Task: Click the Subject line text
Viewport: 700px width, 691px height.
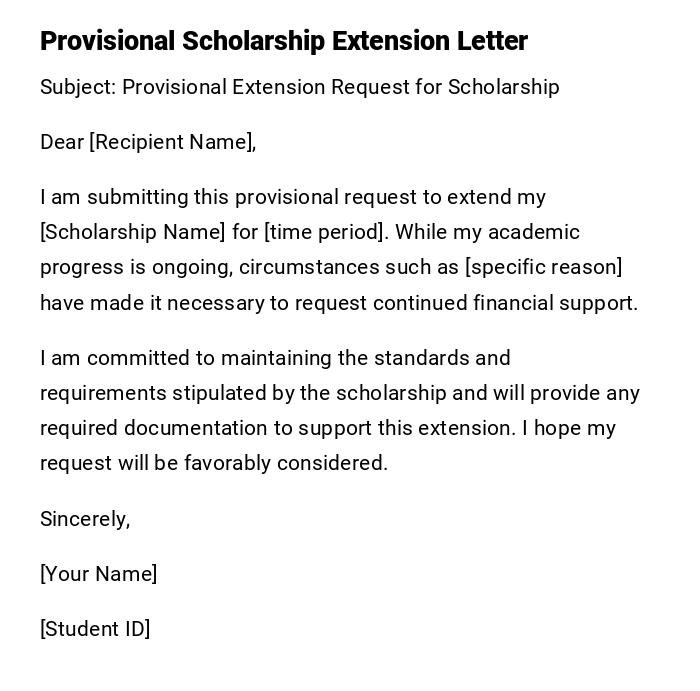Action: click(x=299, y=87)
